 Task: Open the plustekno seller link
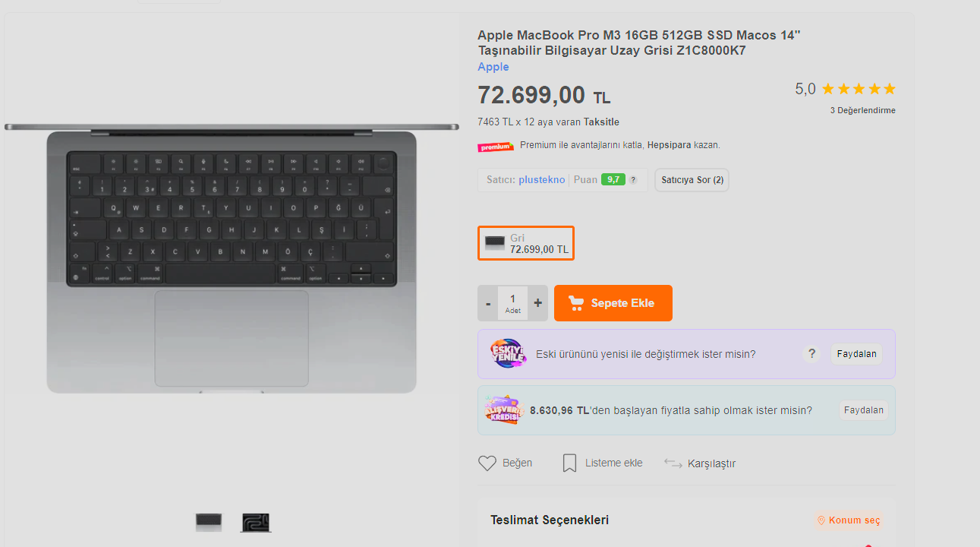[x=541, y=180]
